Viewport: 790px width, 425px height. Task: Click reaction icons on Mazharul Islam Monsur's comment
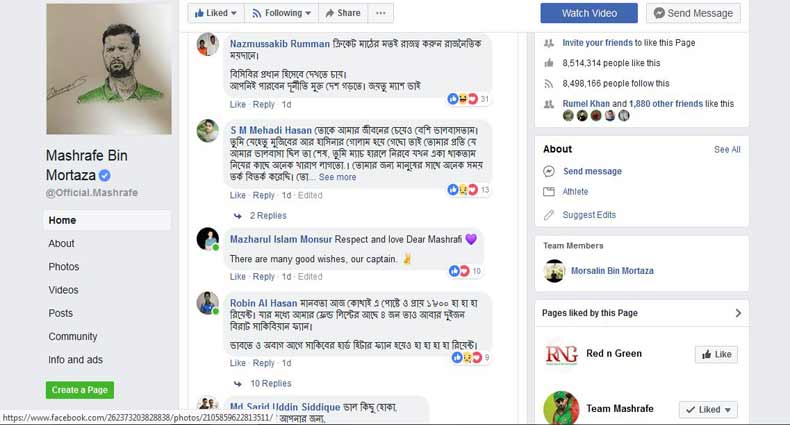(x=460, y=271)
